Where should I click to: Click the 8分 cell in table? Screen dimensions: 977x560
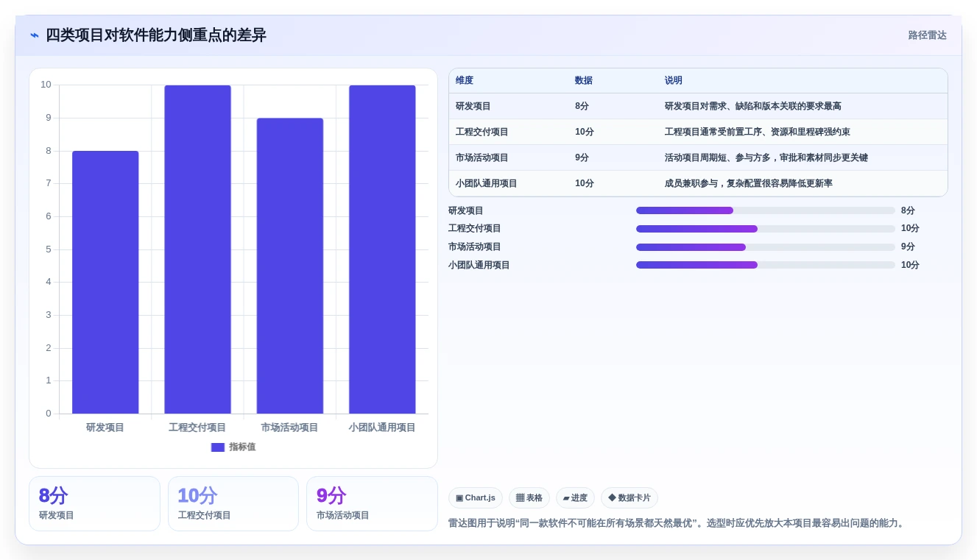coord(582,106)
